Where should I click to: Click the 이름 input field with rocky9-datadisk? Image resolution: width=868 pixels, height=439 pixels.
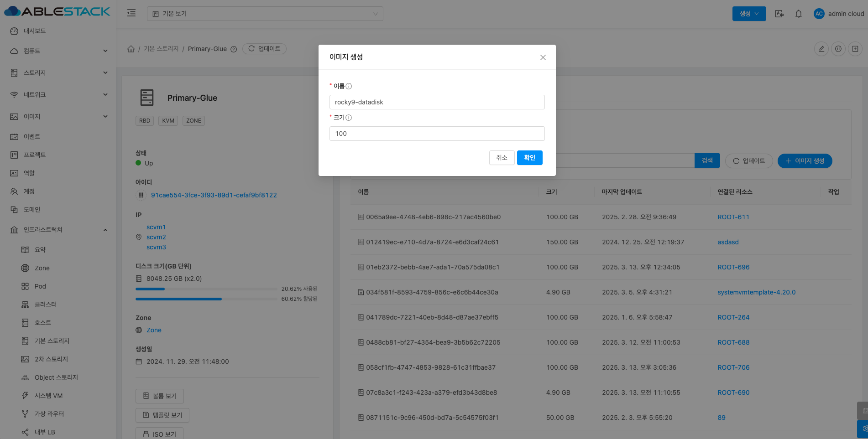(437, 102)
